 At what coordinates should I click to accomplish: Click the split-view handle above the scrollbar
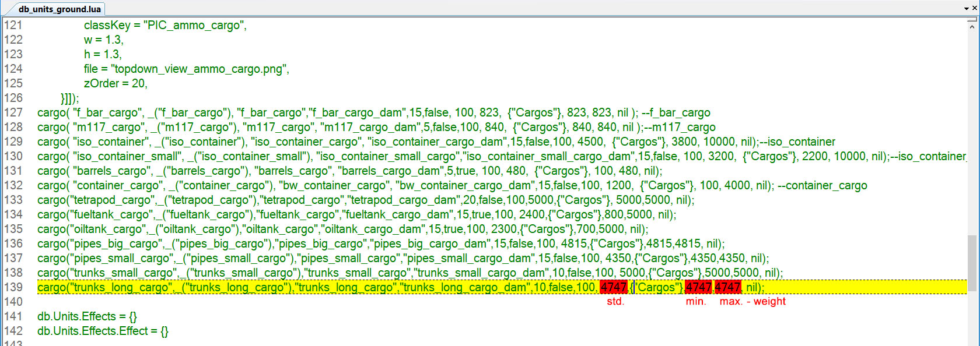[x=972, y=20]
